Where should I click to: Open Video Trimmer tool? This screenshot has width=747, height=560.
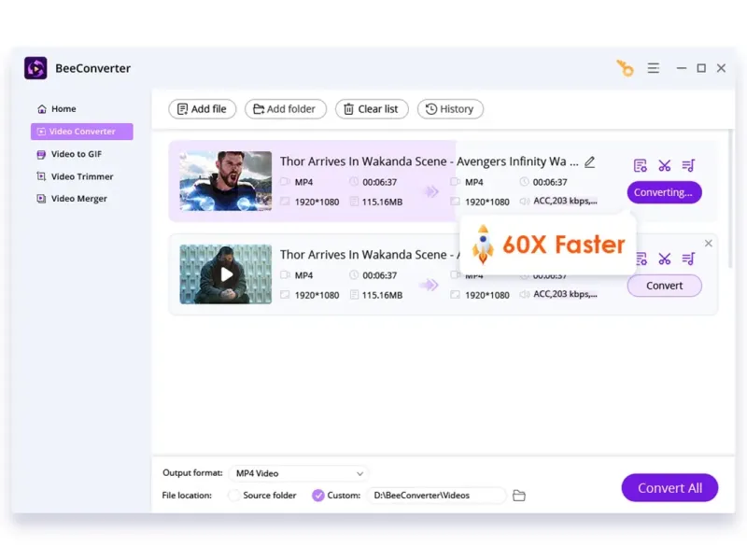tap(76, 176)
